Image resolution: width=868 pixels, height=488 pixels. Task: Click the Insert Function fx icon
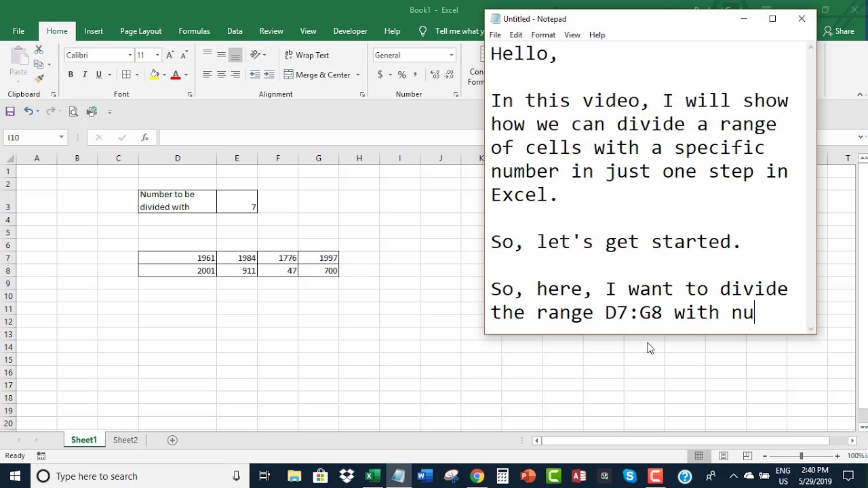coord(144,138)
